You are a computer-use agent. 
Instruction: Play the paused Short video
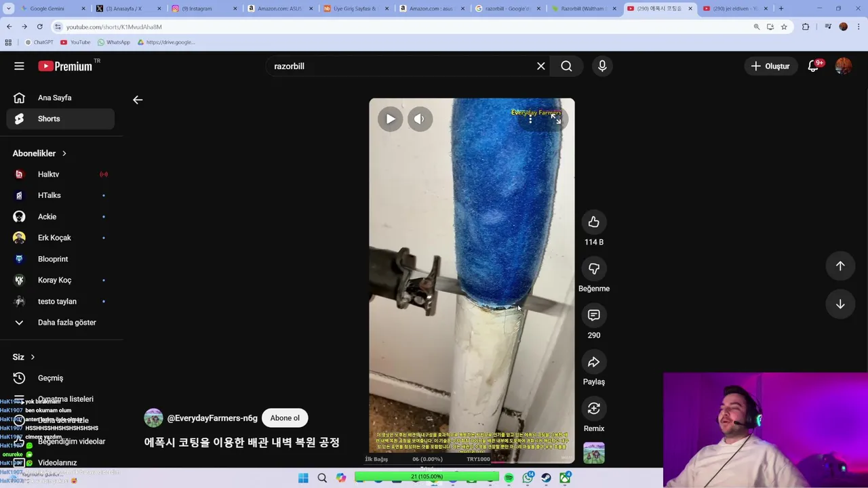coord(391,119)
